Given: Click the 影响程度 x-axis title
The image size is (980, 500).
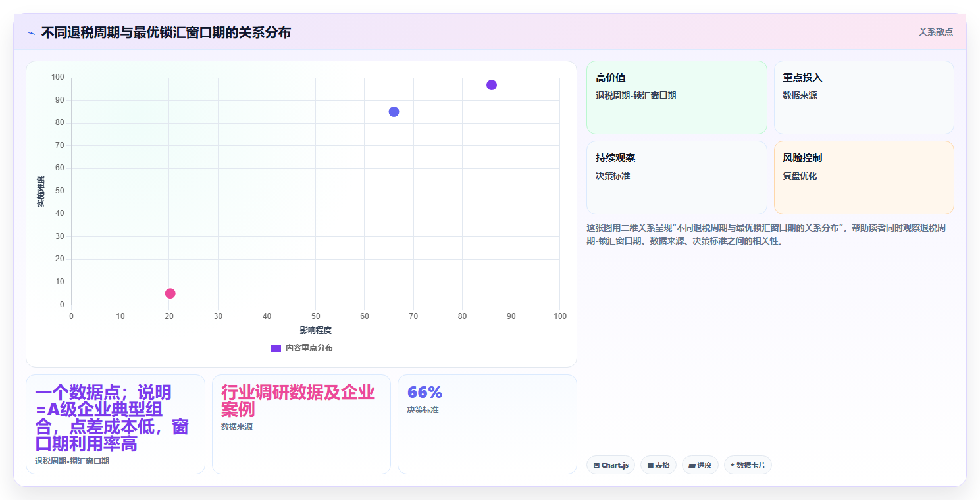Looking at the screenshot, I should pos(316,330).
